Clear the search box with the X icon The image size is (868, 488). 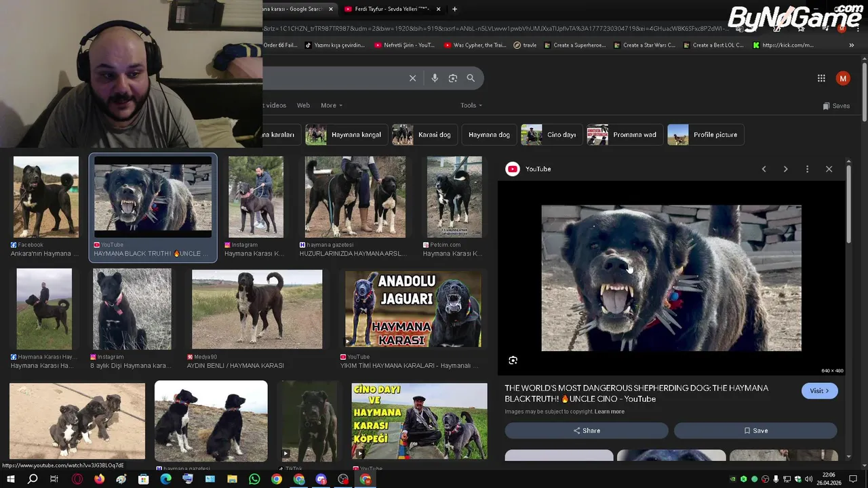(x=412, y=78)
